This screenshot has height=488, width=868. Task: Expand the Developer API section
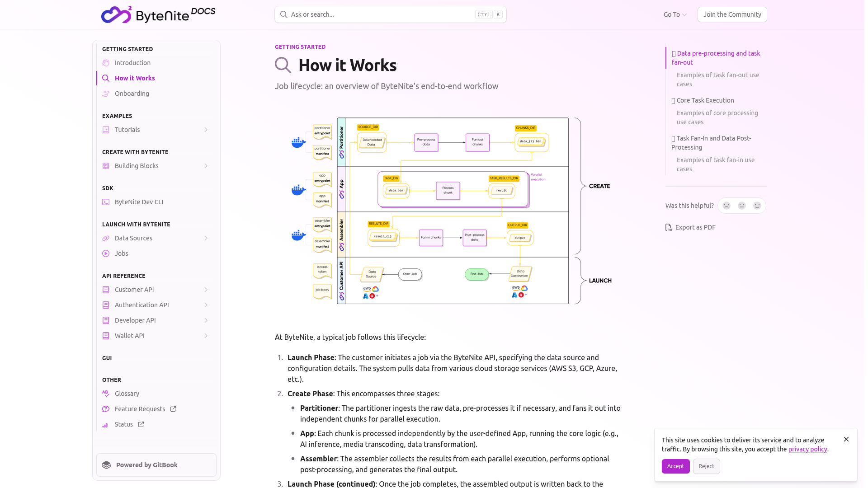(206, 320)
